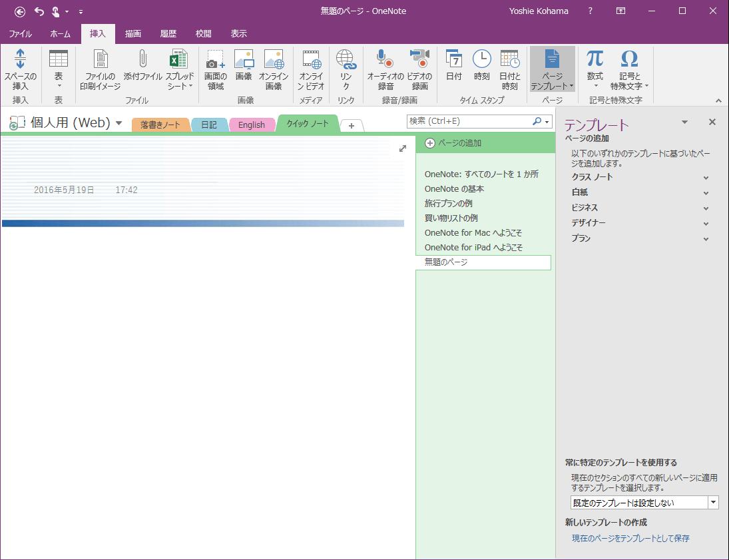Switch to the 表示 ribbon tab
The height and width of the screenshot is (560, 729).
pos(239,33)
